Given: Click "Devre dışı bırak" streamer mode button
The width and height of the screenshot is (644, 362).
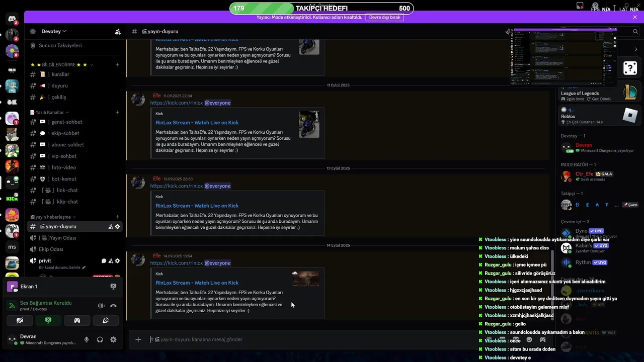Looking at the screenshot, I should 384,17.
